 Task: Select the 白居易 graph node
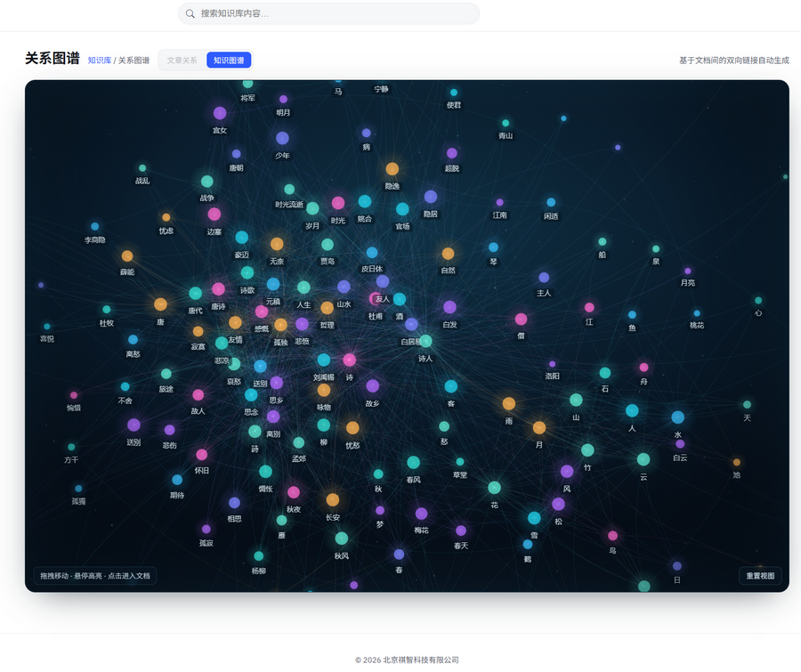411,324
